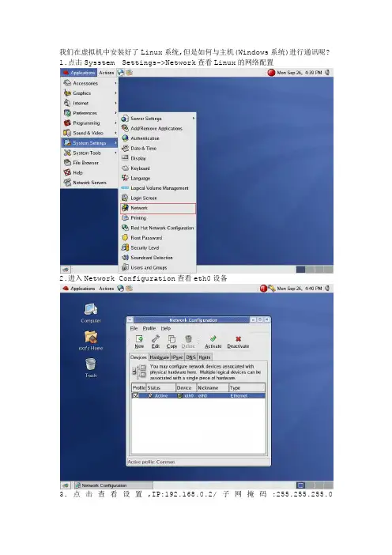Toggle the eth0 profile checkbox
The width and height of the screenshot is (392, 555).
click(135, 395)
